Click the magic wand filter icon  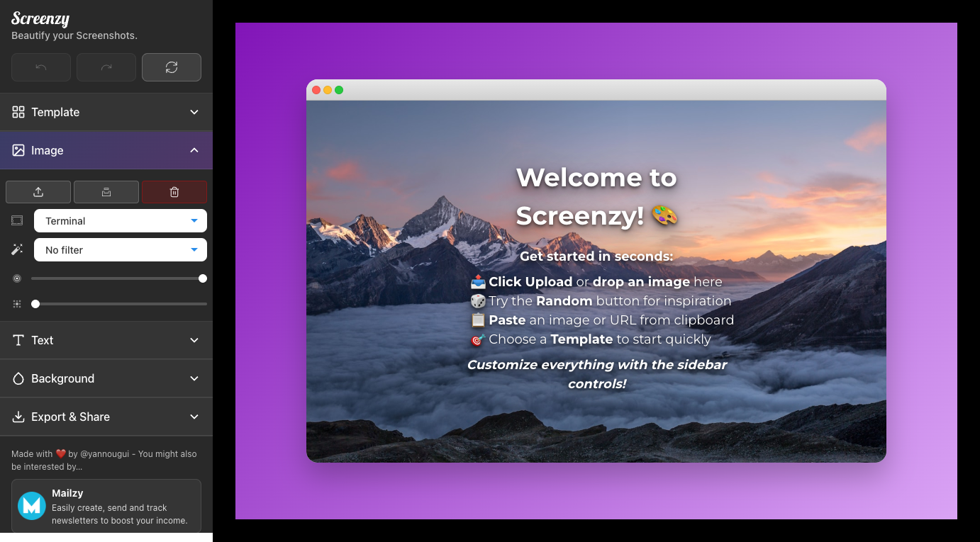pyautogui.click(x=17, y=250)
